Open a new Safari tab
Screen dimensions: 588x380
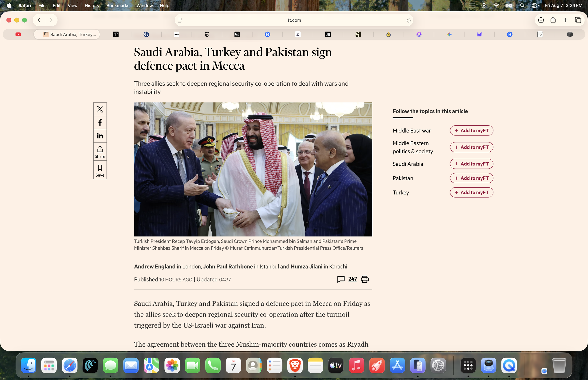point(566,20)
